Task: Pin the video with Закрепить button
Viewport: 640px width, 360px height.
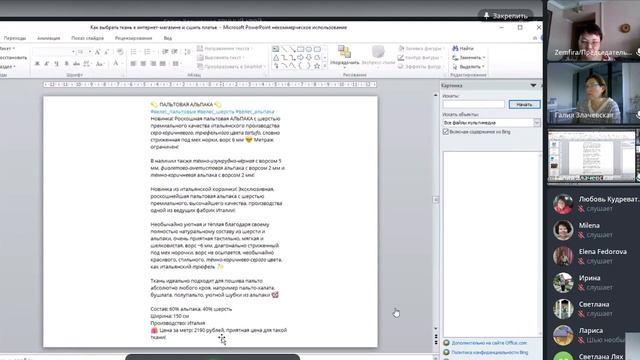Action: click(506, 16)
